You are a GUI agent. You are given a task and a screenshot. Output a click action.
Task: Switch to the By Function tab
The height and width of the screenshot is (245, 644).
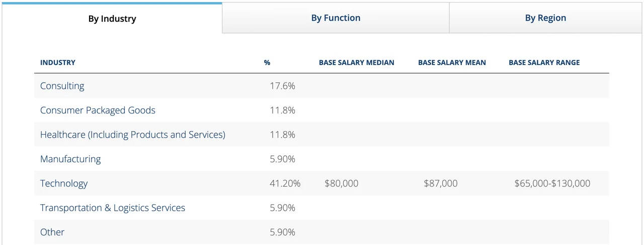[x=336, y=18]
